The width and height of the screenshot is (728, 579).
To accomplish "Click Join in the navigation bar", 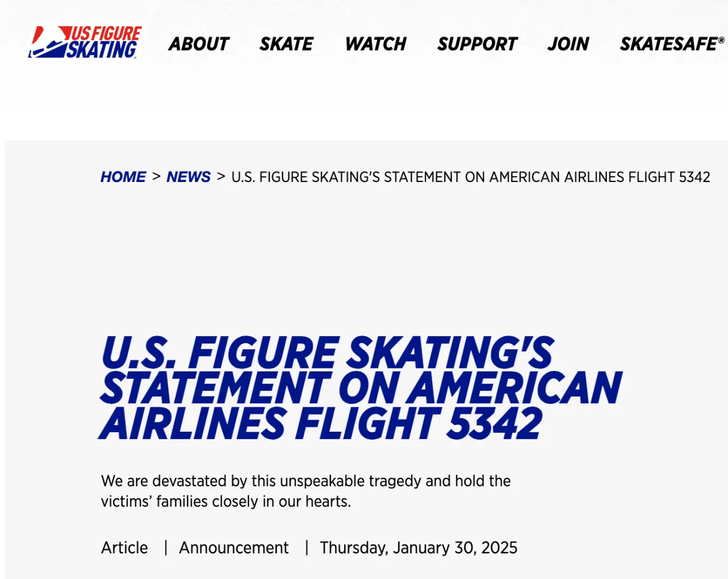I will tap(568, 44).
